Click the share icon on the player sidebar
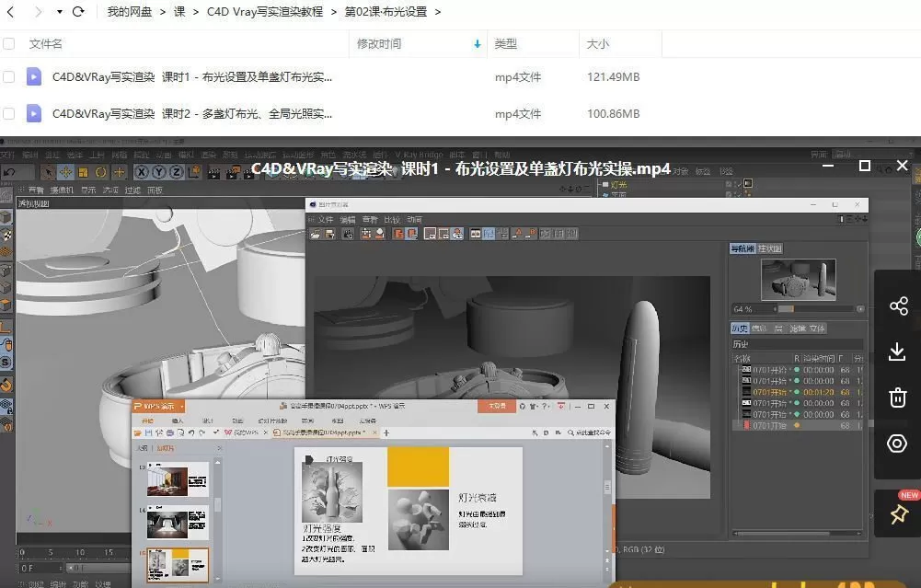The width and height of the screenshot is (921, 588). coord(897,306)
